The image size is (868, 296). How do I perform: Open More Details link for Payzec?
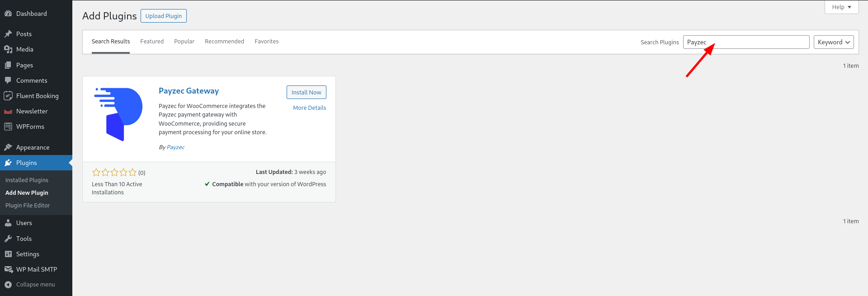tap(309, 108)
